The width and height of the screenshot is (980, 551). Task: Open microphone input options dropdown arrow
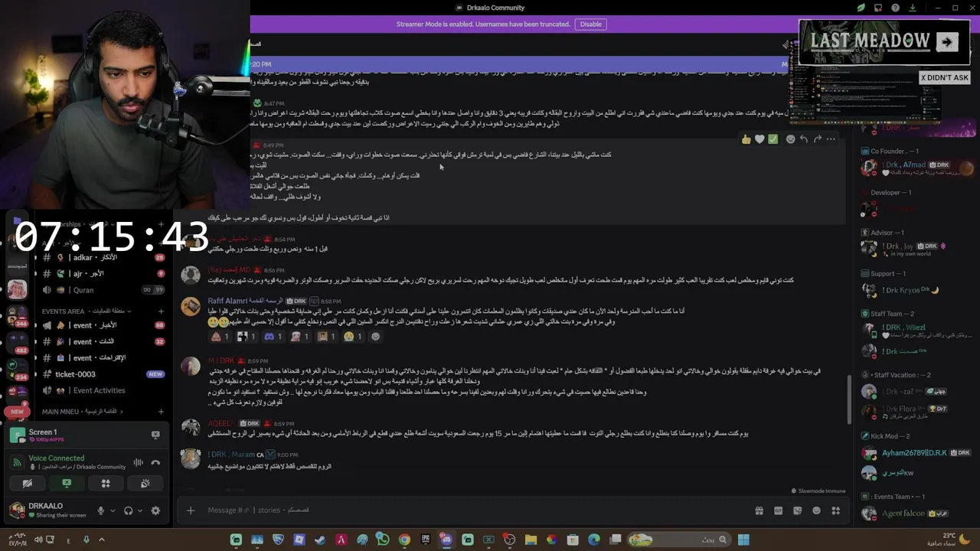113,510
